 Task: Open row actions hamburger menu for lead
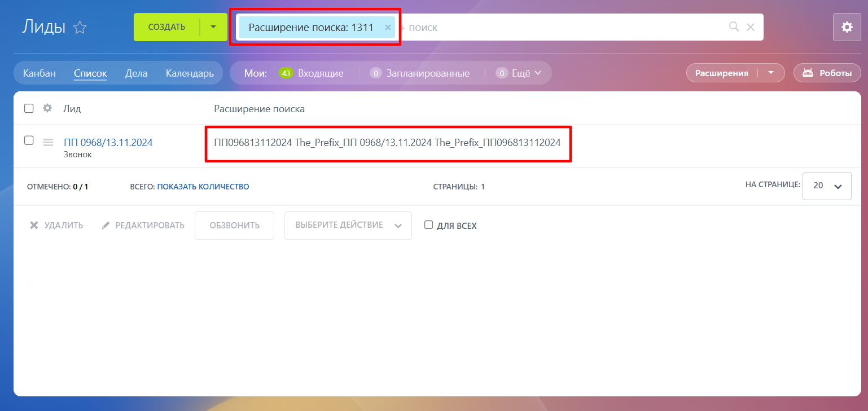[x=48, y=143]
